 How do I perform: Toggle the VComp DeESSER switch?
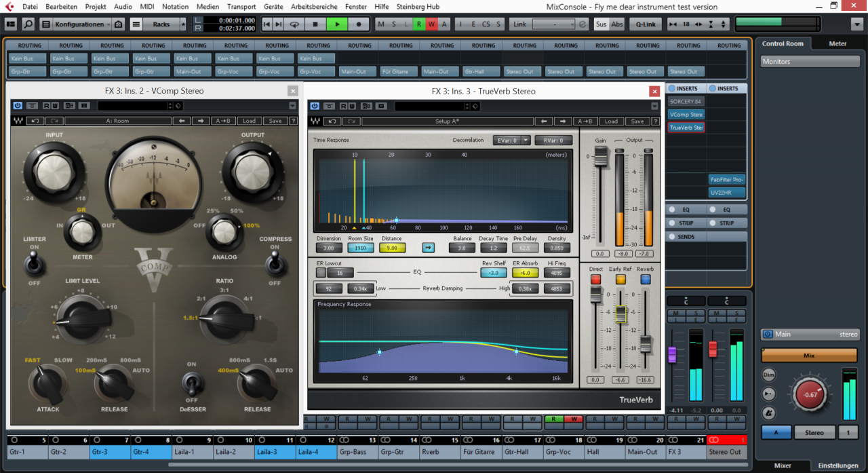(191, 385)
